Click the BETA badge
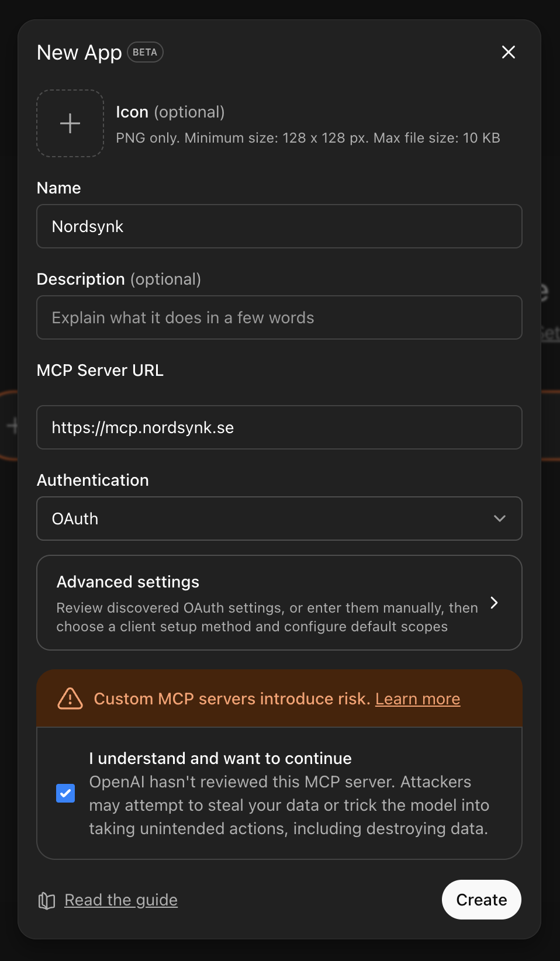 tap(145, 52)
